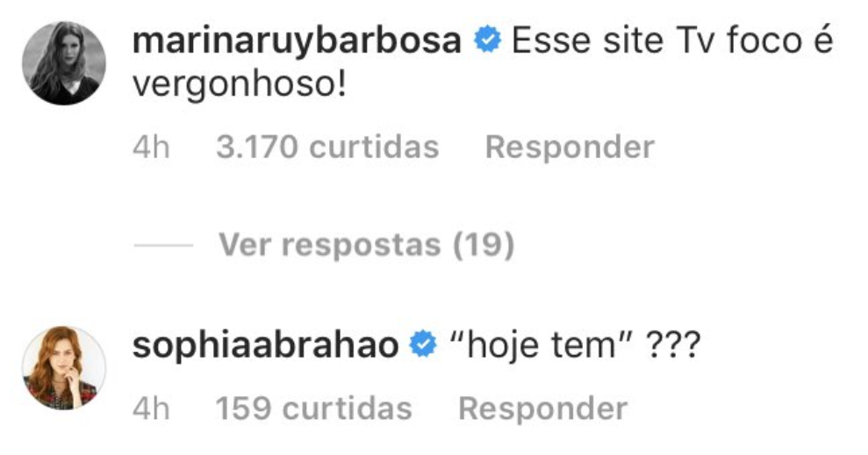Click the 4h timestamp under sophiaabrahao's comment
868x455 pixels.
(x=151, y=409)
